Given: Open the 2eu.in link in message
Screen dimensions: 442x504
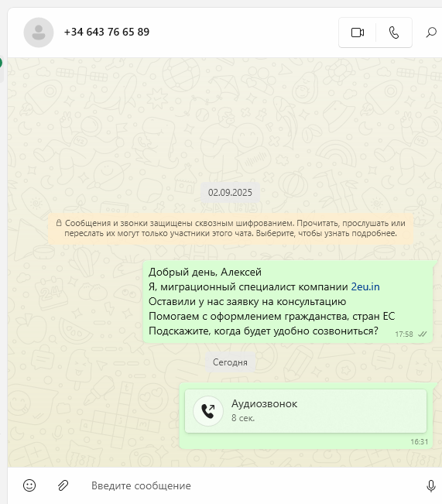Looking at the screenshot, I should click(x=365, y=286).
